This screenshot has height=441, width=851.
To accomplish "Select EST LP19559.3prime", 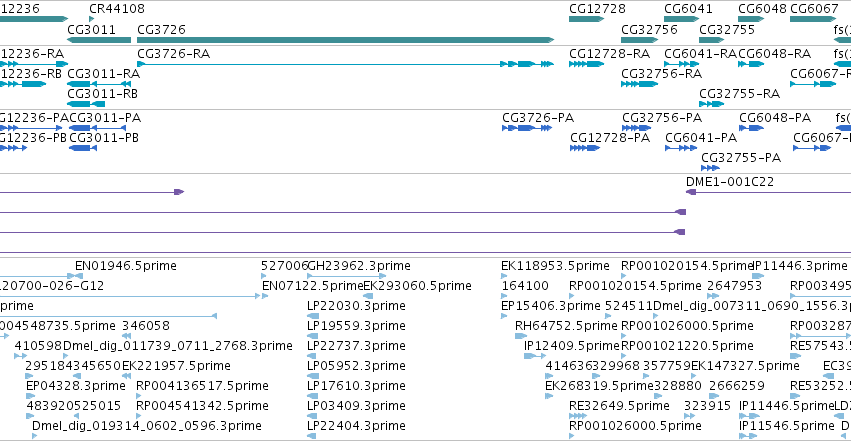I will (x=356, y=326).
